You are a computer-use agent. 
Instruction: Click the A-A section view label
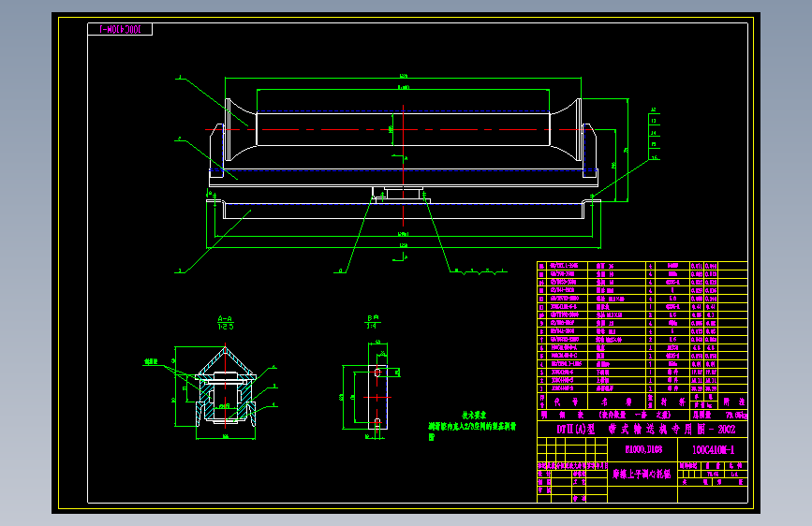coord(226,319)
